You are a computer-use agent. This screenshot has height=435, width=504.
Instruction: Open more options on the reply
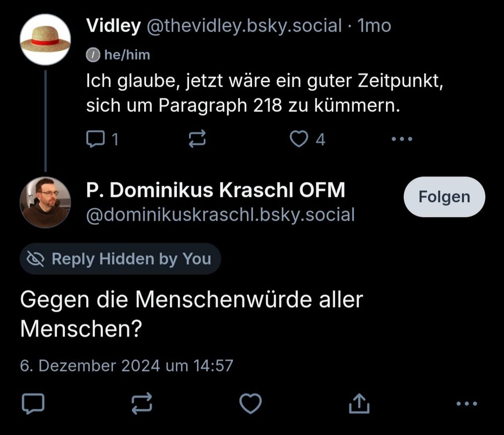(466, 403)
